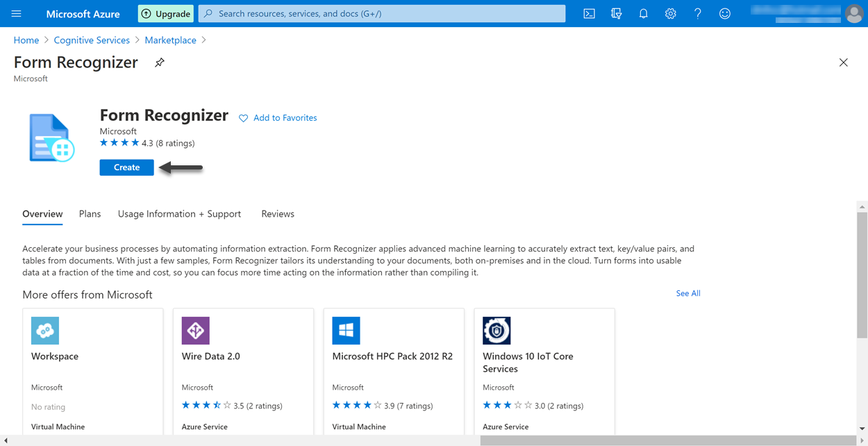868x446 pixels.
Task: Show notifications bell panel
Action: click(x=643, y=13)
